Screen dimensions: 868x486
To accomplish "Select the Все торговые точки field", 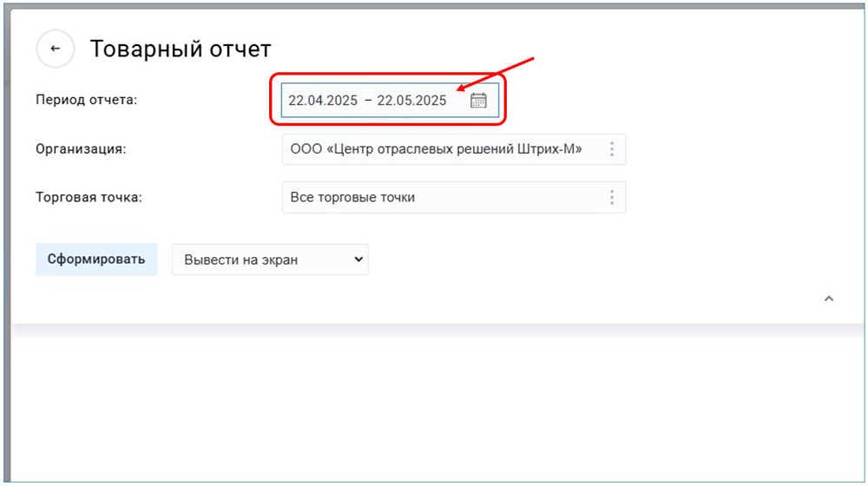I will click(x=352, y=197).
